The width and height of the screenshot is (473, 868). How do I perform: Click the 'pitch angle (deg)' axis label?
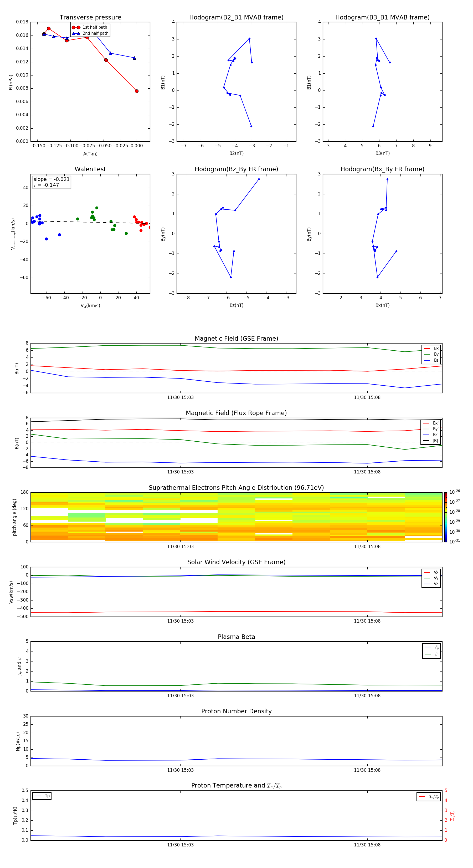pyautogui.click(x=14, y=517)
